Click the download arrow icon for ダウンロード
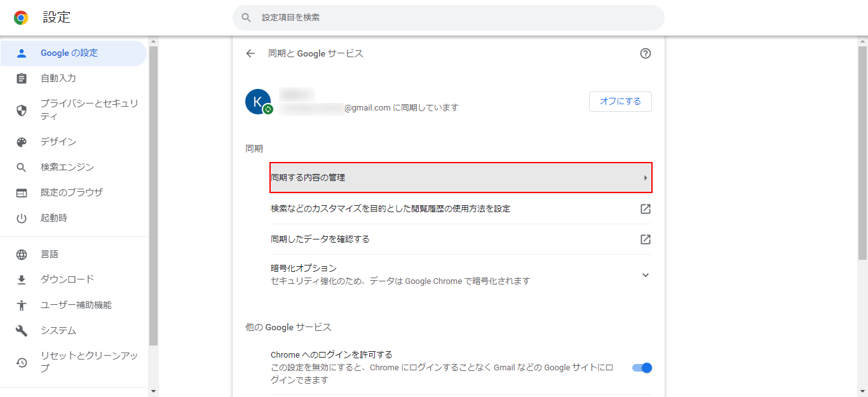 [22, 280]
